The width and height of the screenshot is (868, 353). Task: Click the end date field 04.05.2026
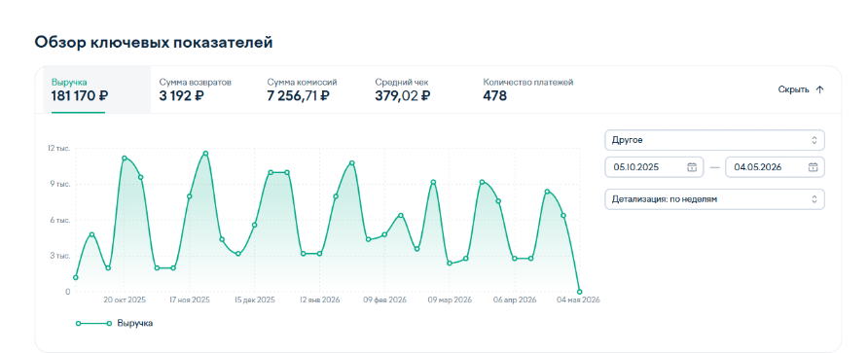pos(775,167)
